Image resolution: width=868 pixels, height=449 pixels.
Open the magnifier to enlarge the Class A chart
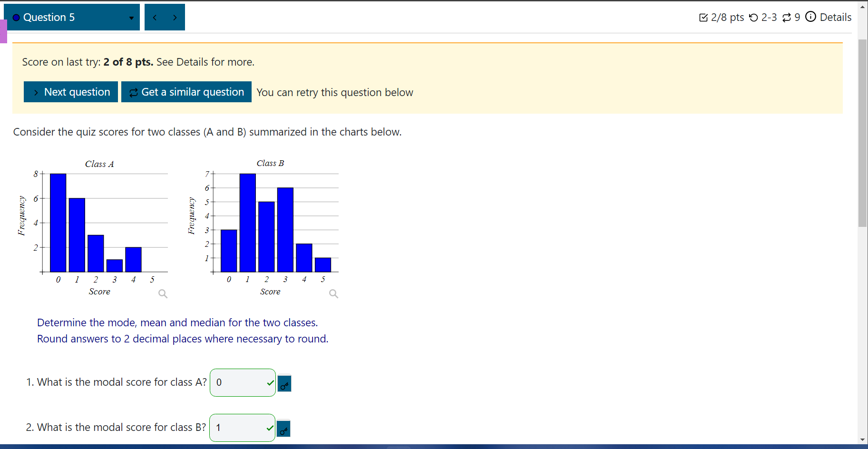(x=162, y=293)
